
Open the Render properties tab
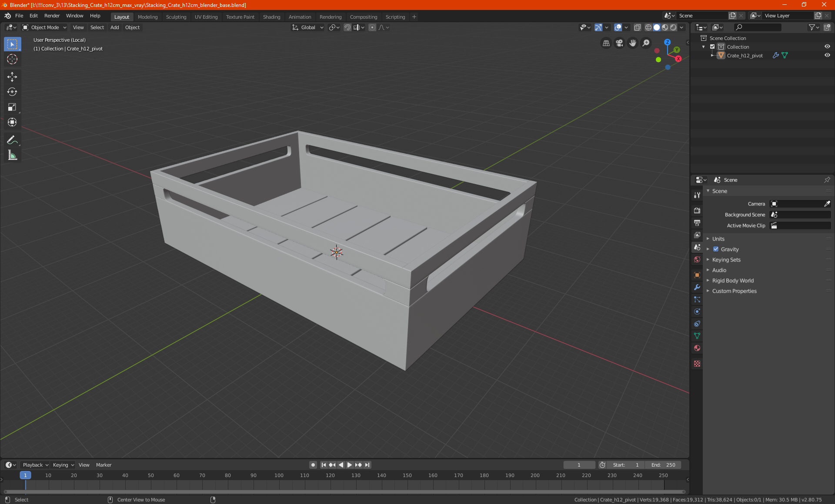coord(697,211)
